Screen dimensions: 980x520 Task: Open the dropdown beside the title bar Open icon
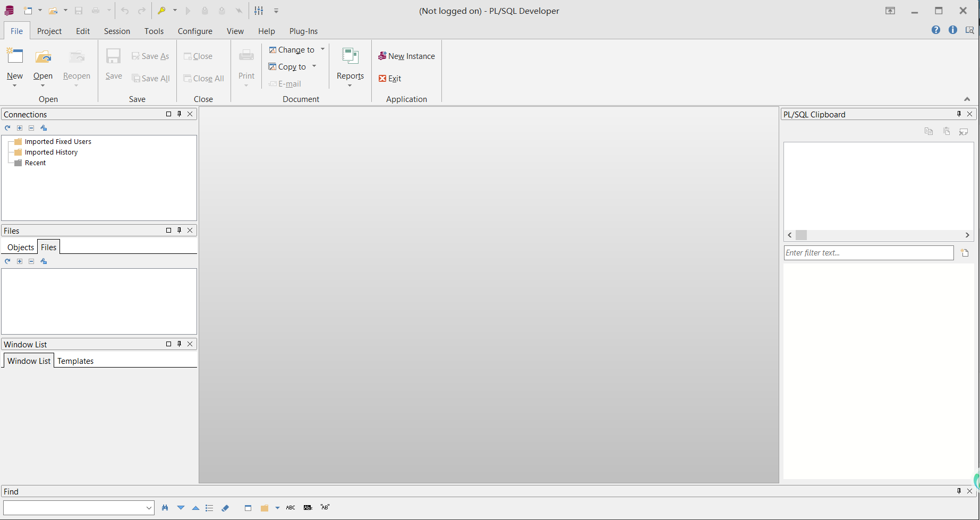coord(65,11)
